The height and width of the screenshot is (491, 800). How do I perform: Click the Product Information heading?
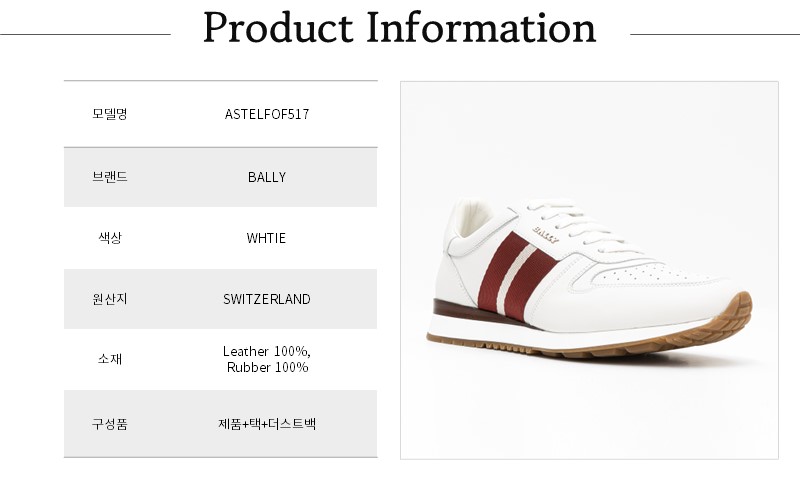[x=399, y=28]
